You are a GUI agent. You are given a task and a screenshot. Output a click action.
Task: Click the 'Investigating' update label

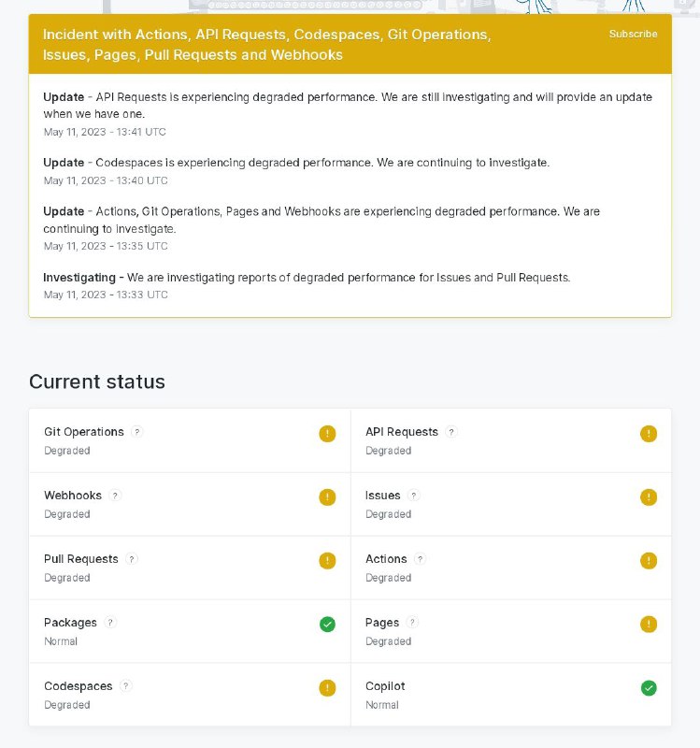tap(79, 278)
